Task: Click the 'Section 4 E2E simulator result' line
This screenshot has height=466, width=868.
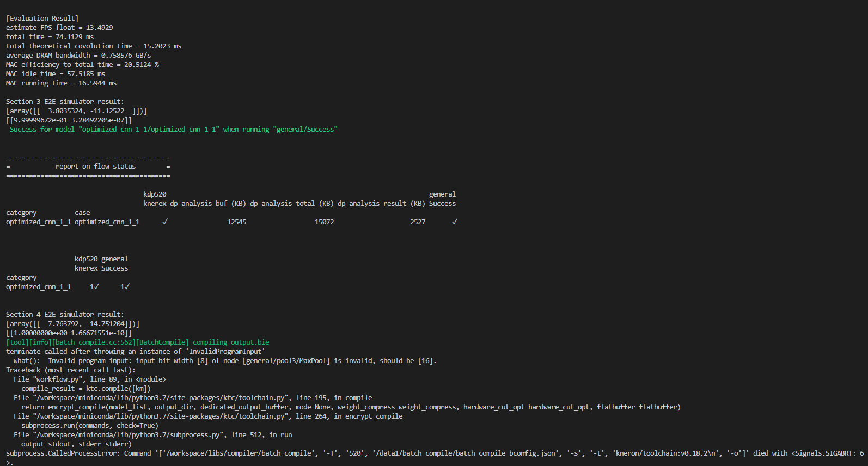Action: click(65, 315)
